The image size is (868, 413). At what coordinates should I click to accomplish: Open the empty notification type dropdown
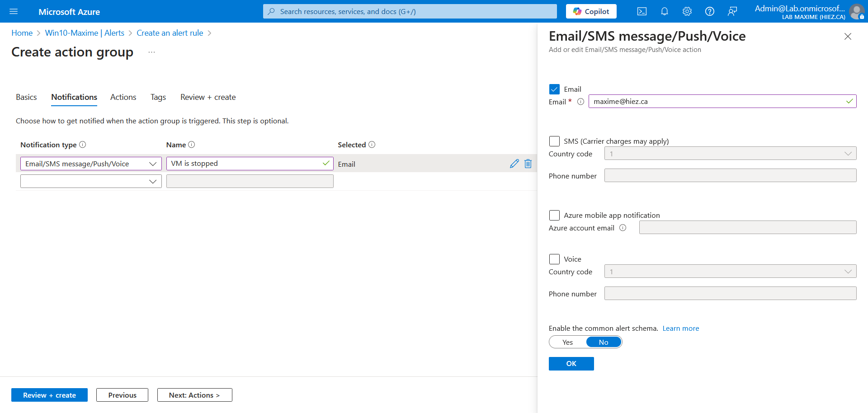91,181
